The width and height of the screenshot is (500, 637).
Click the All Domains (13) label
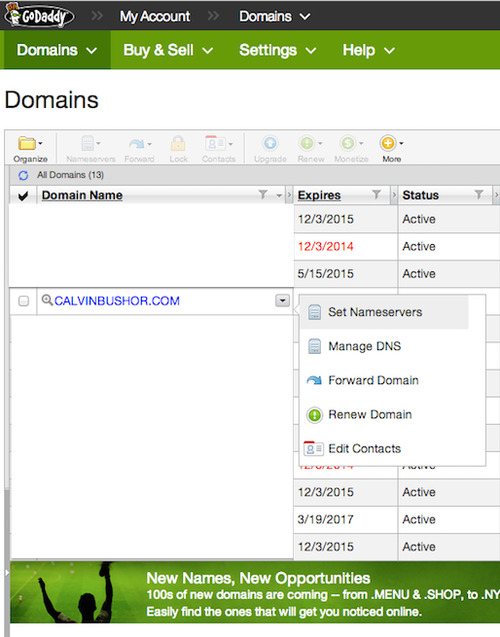70,175
